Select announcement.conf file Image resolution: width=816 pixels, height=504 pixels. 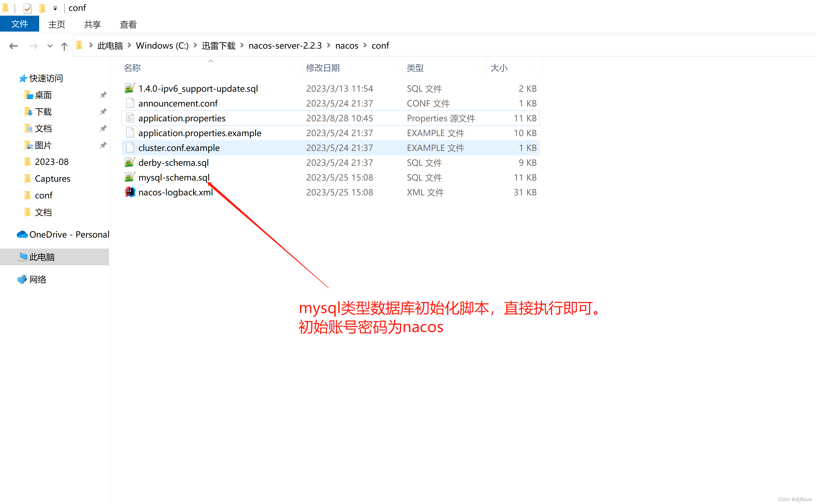point(331,103)
